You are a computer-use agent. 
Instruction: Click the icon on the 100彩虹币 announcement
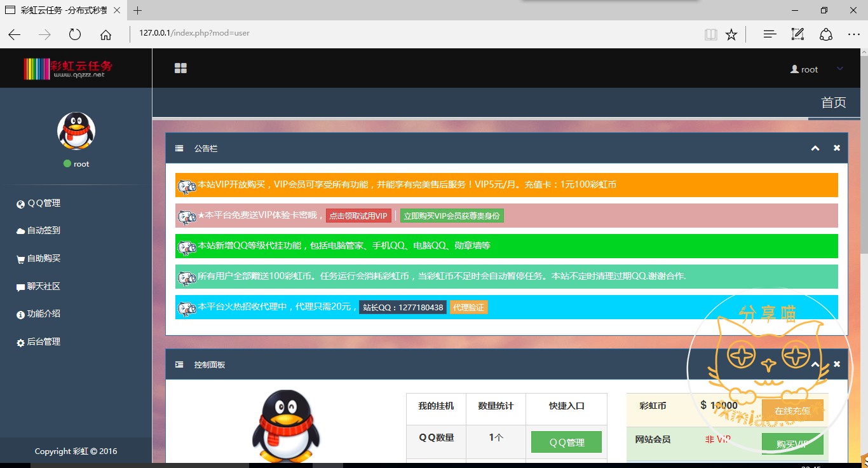187,277
